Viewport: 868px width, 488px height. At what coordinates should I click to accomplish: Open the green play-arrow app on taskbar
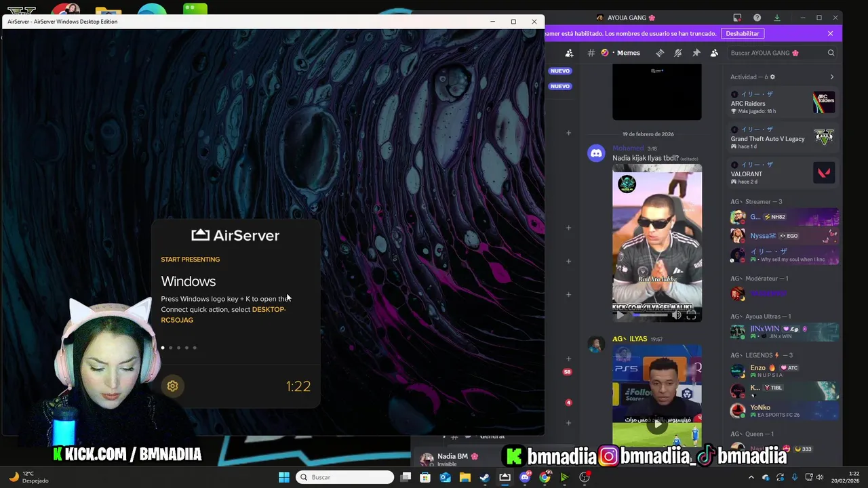[564, 477]
